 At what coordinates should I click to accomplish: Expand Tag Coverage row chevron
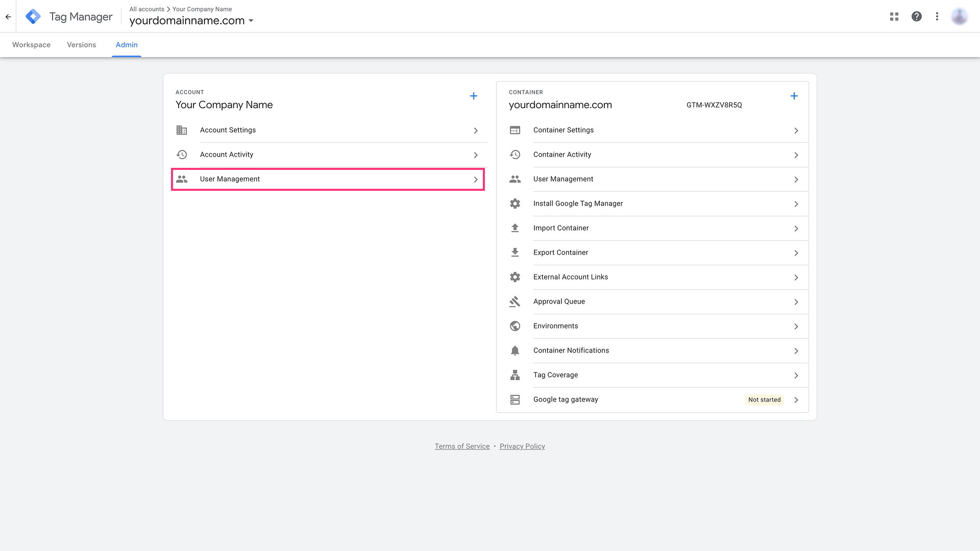click(796, 375)
